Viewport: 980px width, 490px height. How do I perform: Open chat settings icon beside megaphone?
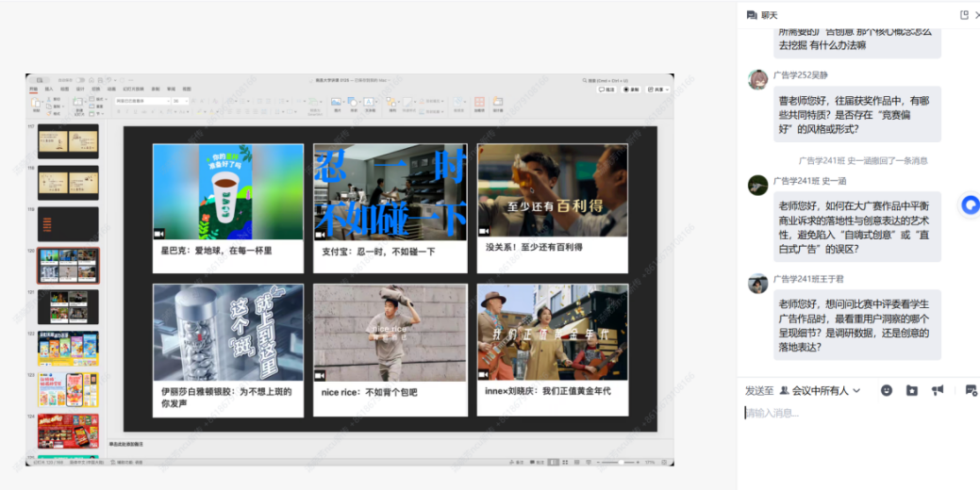[971, 390]
